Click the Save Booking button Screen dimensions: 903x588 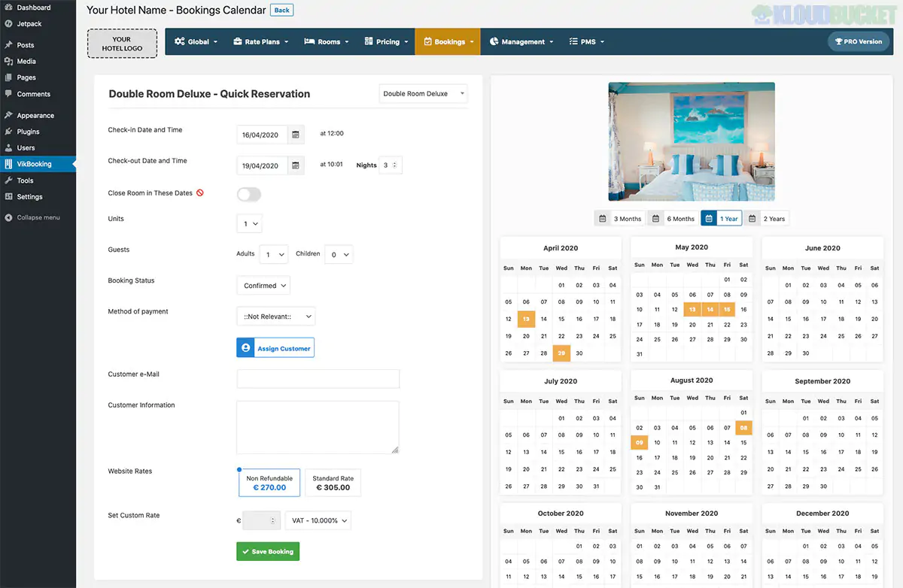pos(268,551)
